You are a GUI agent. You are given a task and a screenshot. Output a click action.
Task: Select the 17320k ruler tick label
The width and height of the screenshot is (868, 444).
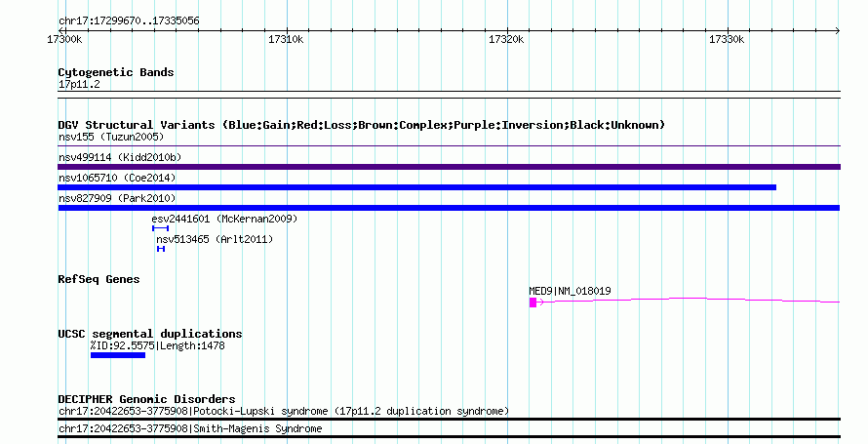click(506, 39)
